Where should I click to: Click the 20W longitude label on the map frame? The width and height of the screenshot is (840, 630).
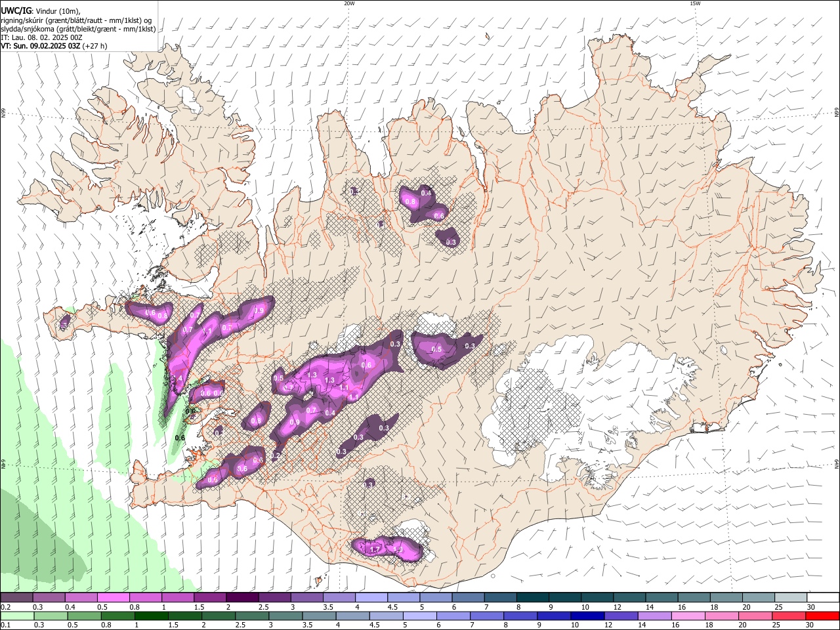tap(349, 3)
